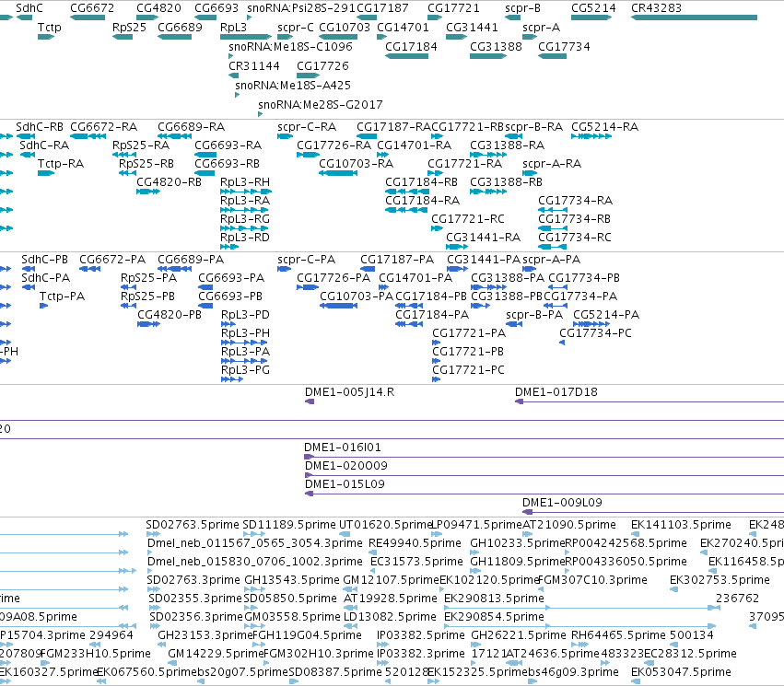
Task: Open gene CG17734
Action: tap(552, 56)
